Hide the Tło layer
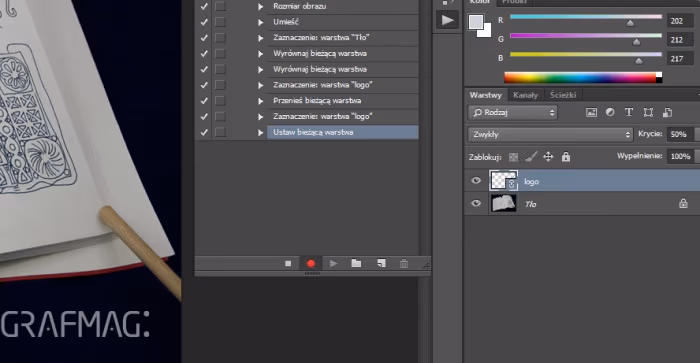 point(476,203)
